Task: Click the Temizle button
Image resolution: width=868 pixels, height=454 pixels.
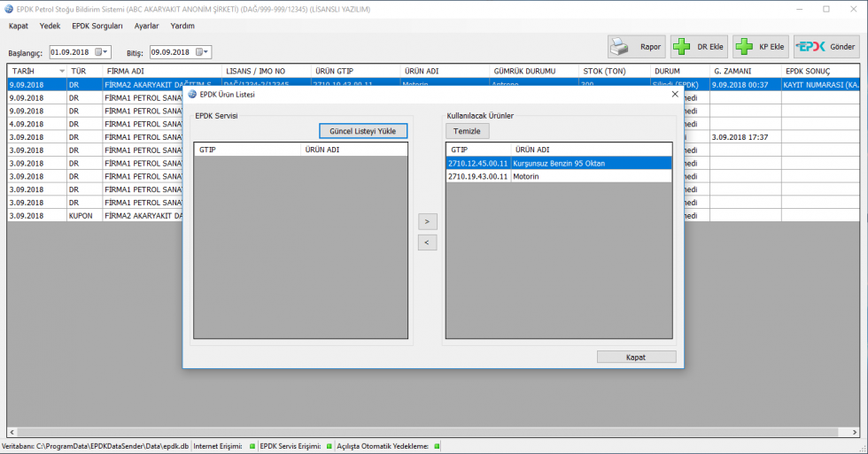Action: tap(467, 131)
